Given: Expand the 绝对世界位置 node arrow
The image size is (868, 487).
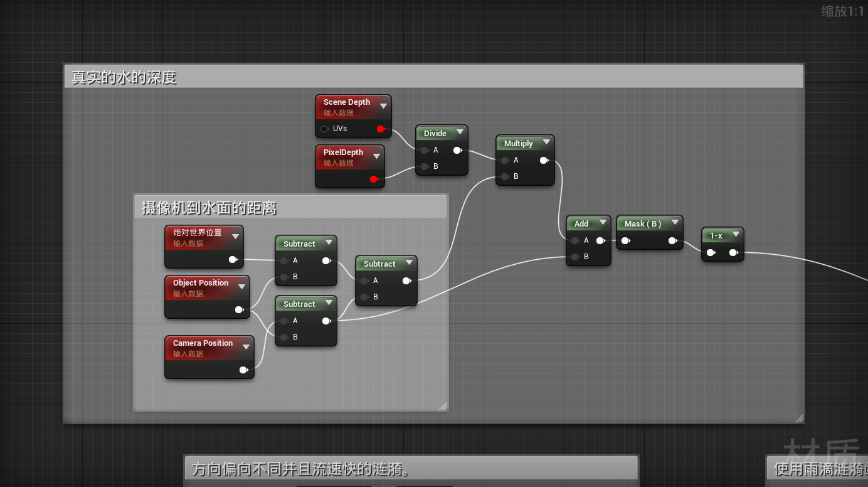Looking at the screenshot, I should [235, 237].
